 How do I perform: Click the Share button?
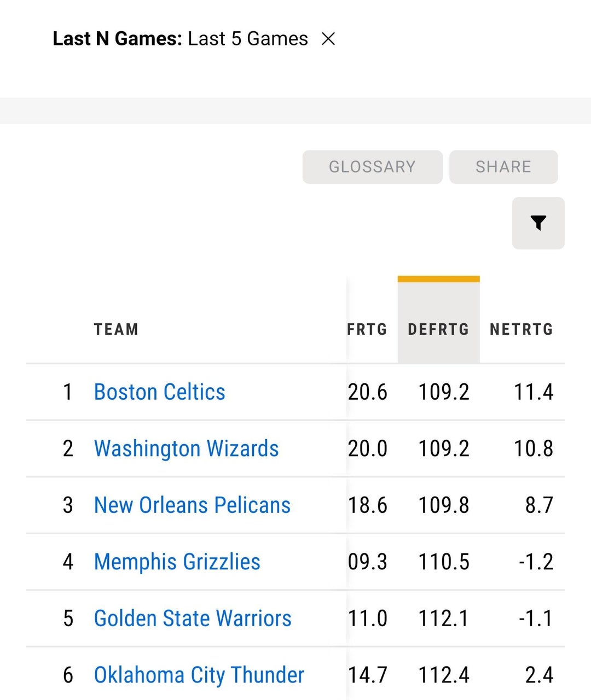(503, 167)
